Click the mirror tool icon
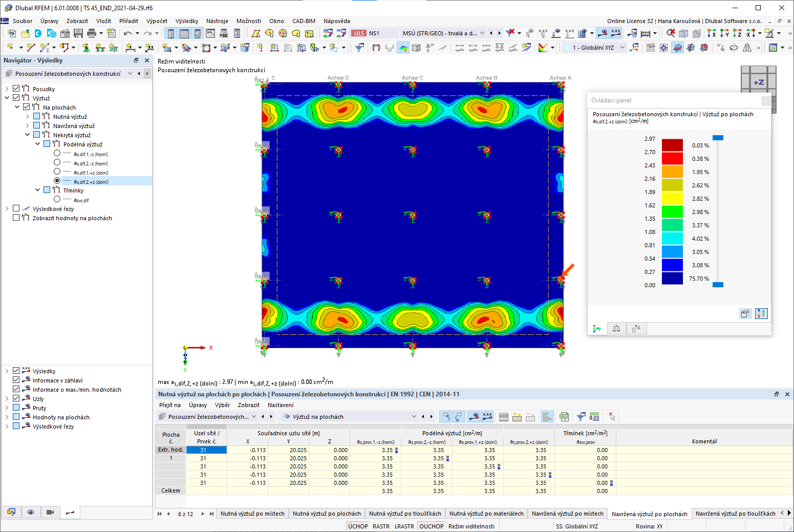Image resolution: width=794 pixels, height=532 pixels. pyautogui.click(x=747, y=48)
